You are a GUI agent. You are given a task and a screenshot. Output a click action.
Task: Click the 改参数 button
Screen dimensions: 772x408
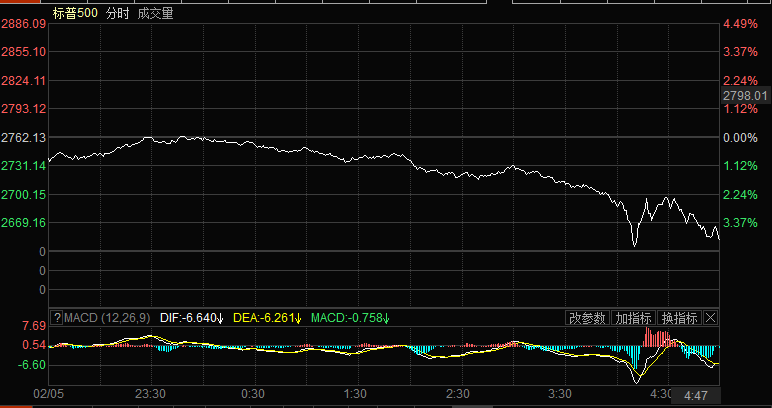587,318
